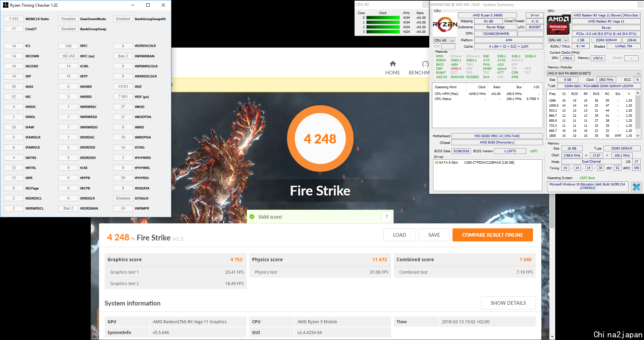Expand the G Skill memory module dropdown
Screen dimensions: 644x340
(x=638, y=73)
